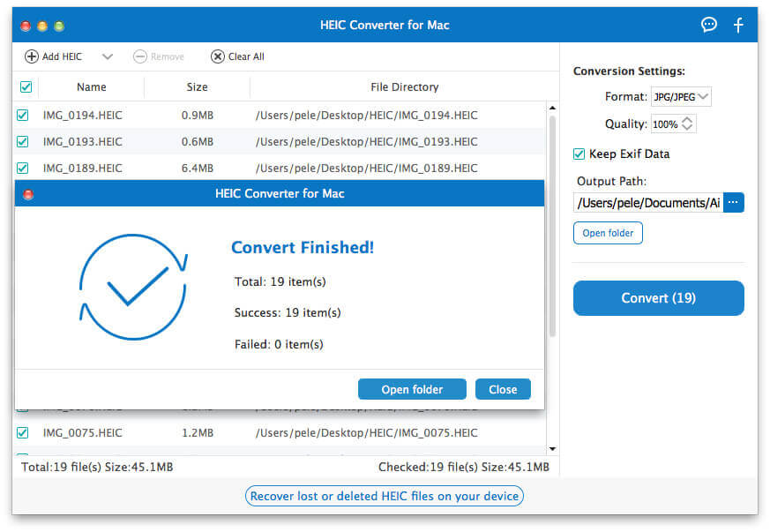
Task: Click Recover lost or deleted HEIC files link
Action: pyautogui.click(x=384, y=496)
